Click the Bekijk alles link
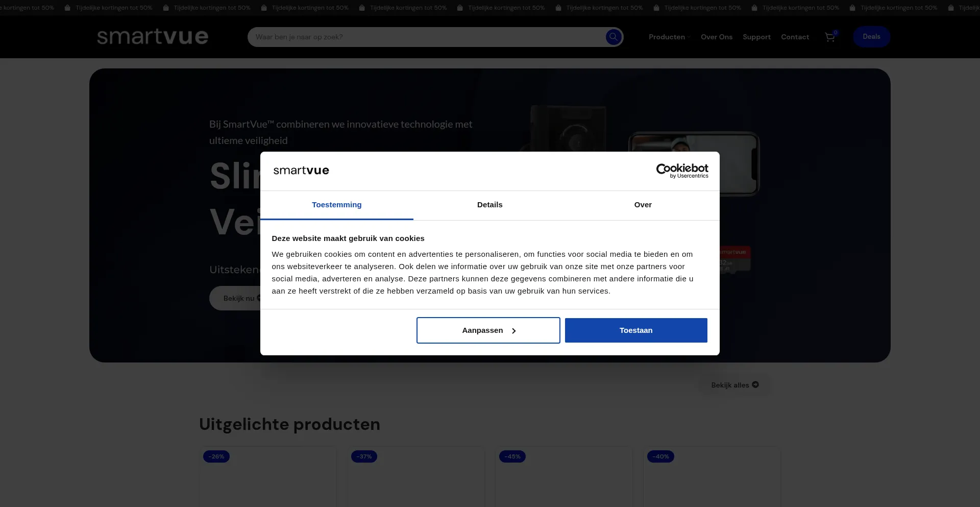980x507 pixels. tap(735, 385)
